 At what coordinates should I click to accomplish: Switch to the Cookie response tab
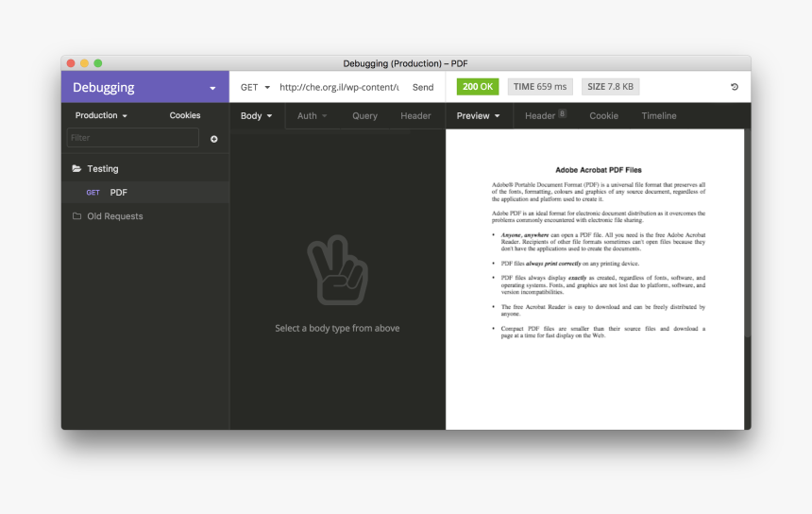tap(604, 116)
